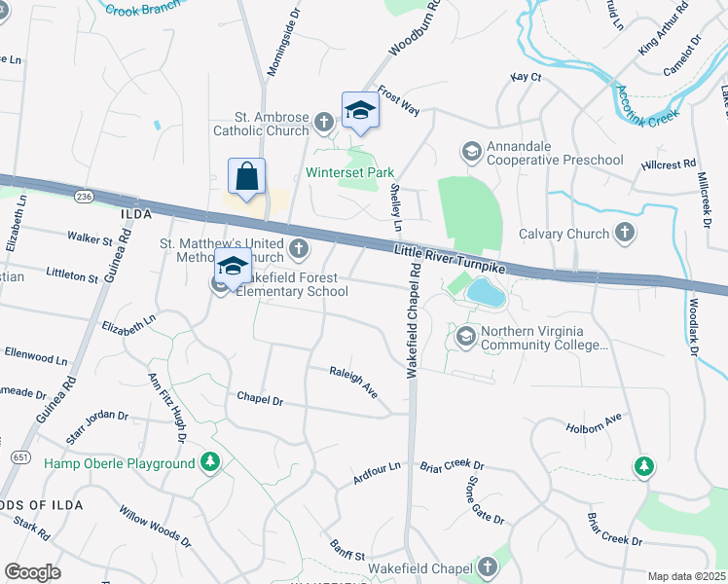This screenshot has height=584, width=728.
Task: Click the Wakefield Chapel Rd label
Action: [x=414, y=321]
